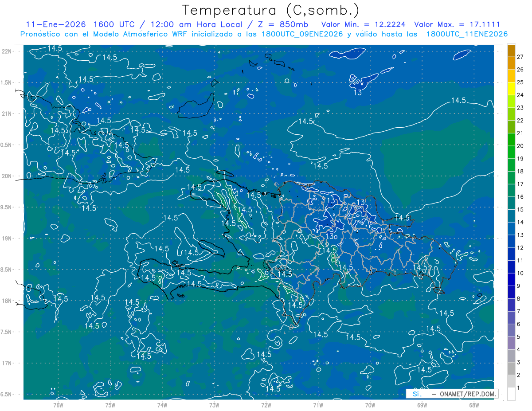Image resolution: width=532 pixels, height=411 pixels.
Task: Click "Pronóstico con el Modelo Atmósferico WRF" text
Action: [104, 34]
